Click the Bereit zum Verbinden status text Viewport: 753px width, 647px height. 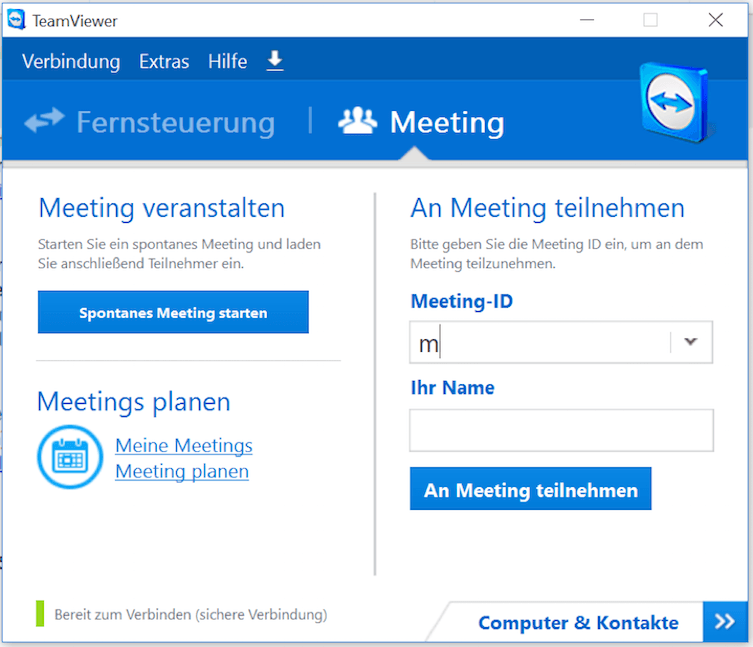pyautogui.click(x=191, y=614)
